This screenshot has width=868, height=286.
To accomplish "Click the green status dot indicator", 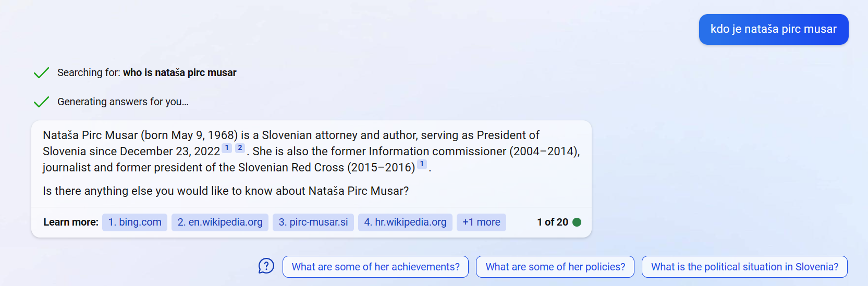I will [x=577, y=222].
